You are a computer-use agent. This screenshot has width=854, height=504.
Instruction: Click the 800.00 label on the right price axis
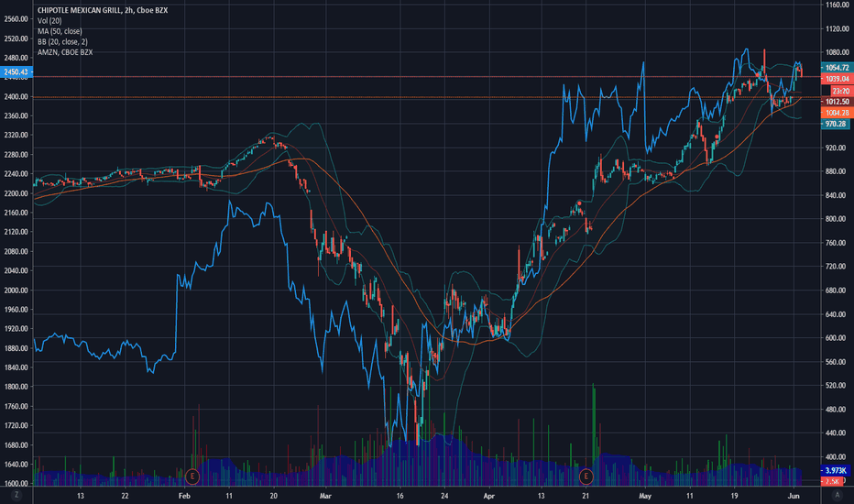tap(836, 219)
